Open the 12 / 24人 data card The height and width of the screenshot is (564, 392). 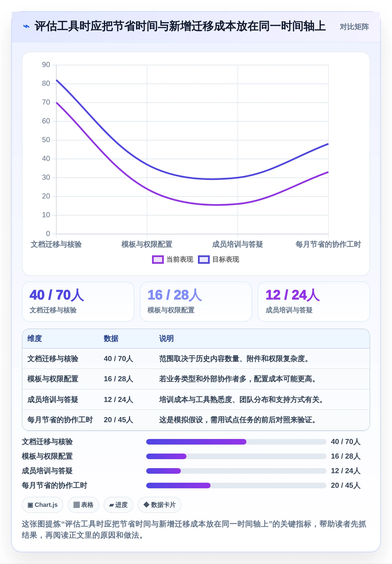coord(314,302)
